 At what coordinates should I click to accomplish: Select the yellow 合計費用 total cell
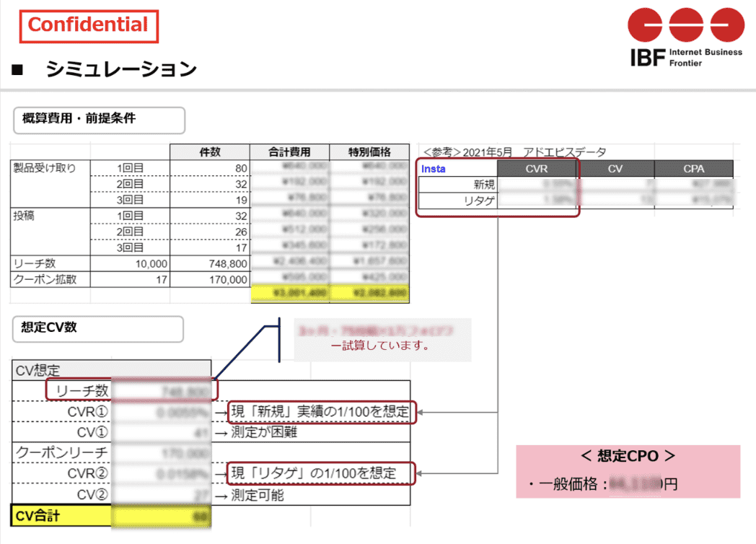point(289,294)
